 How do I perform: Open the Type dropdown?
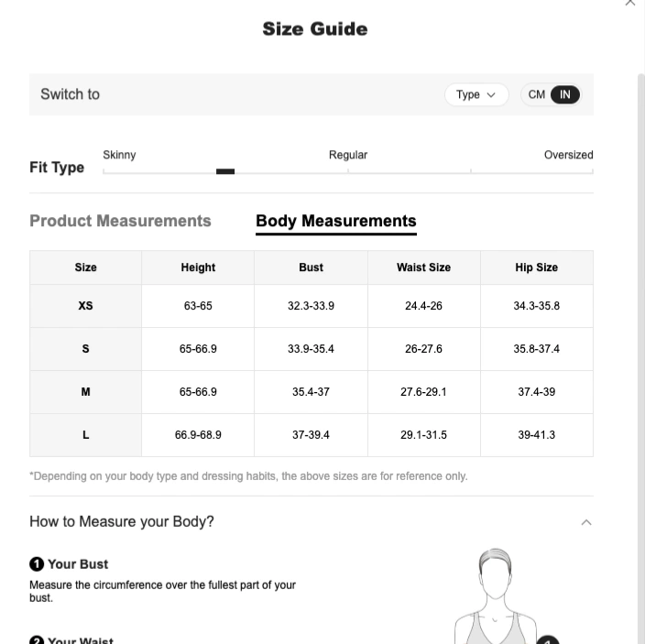pos(476,94)
